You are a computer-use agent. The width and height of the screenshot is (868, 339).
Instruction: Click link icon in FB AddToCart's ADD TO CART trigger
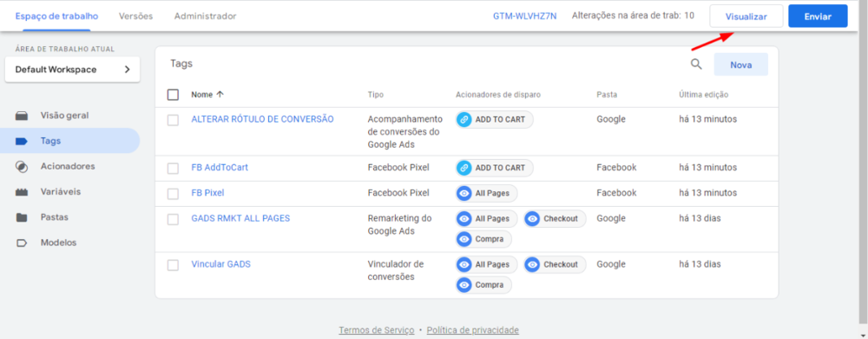click(464, 168)
